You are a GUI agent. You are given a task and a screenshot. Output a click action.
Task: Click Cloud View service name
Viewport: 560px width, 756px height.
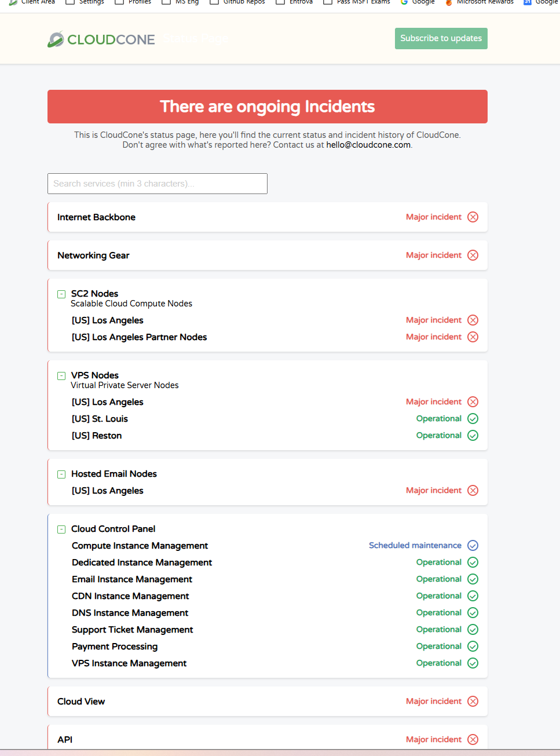tap(81, 702)
